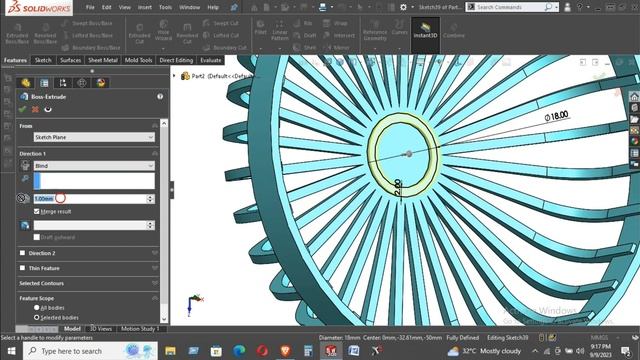The height and width of the screenshot is (360, 640).
Task: Click the Extruded Boss/Base tool
Action: coord(17,33)
